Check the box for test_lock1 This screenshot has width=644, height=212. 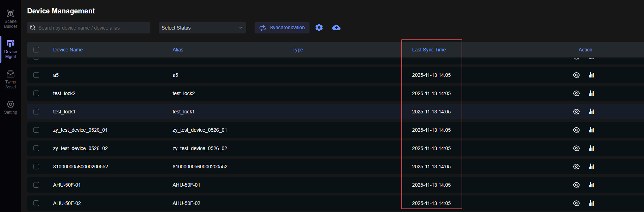pos(36,112)
